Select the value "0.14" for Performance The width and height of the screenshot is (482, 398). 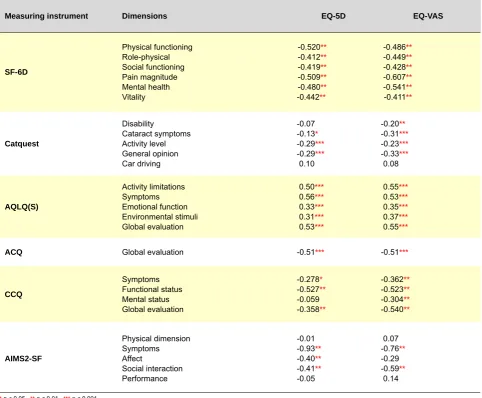[x=391, y=379]
